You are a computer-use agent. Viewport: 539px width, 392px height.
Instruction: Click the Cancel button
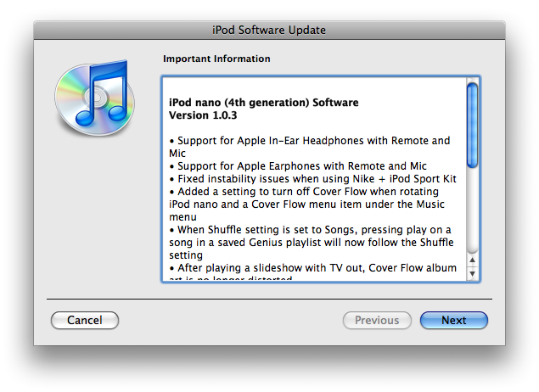click(x=85, y=320)
